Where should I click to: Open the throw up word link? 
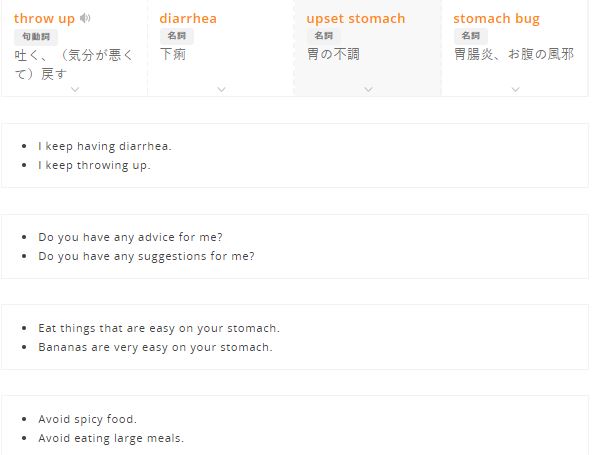pos(44,19)
